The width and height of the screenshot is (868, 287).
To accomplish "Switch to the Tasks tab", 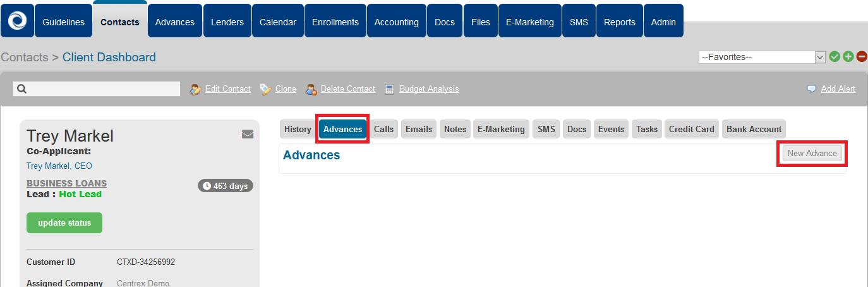I will pyautogui.click(x=647, y=129).
